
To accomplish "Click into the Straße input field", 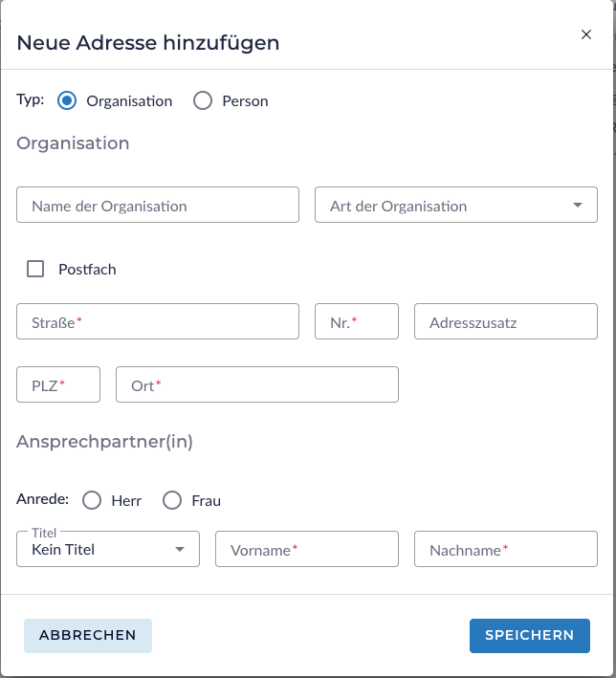I will point(158,322).
